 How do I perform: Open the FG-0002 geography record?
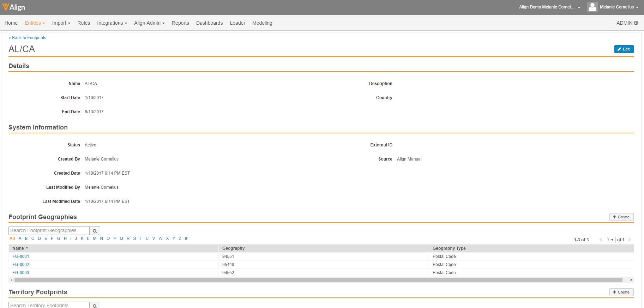(21, 265)
